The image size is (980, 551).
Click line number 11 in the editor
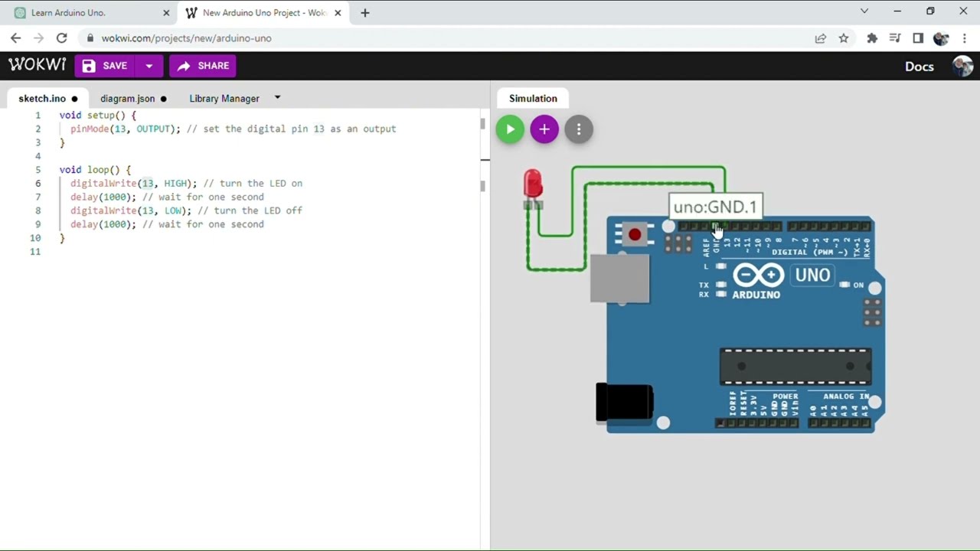point(34,252)
